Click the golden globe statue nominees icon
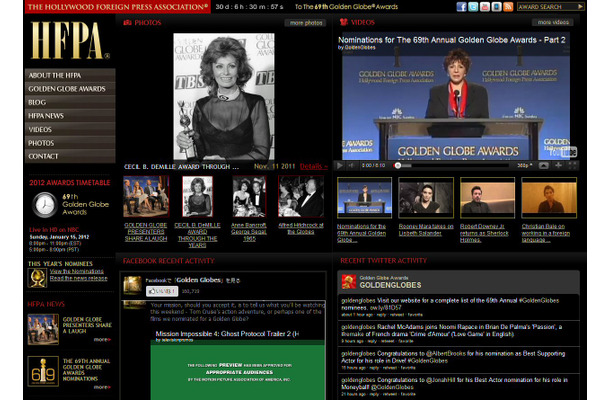The height and width of the screenshot is (400, 610). [x=37, y=278]
